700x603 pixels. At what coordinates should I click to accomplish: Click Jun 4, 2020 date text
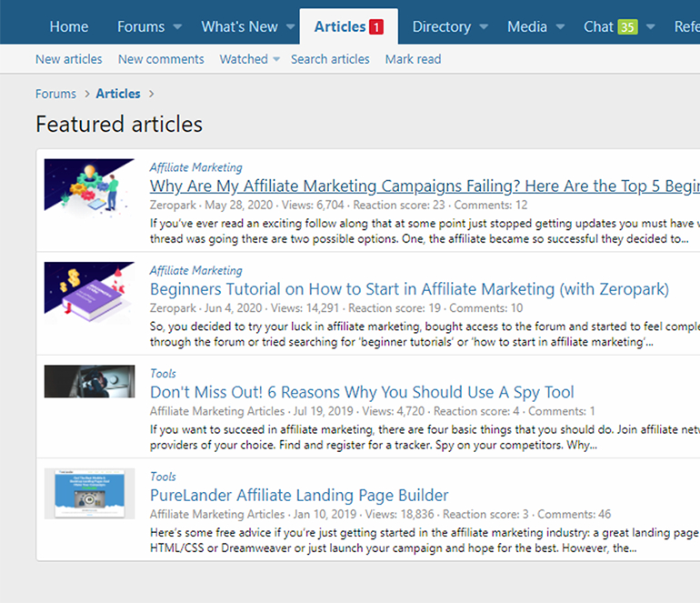tap(233, 308)
